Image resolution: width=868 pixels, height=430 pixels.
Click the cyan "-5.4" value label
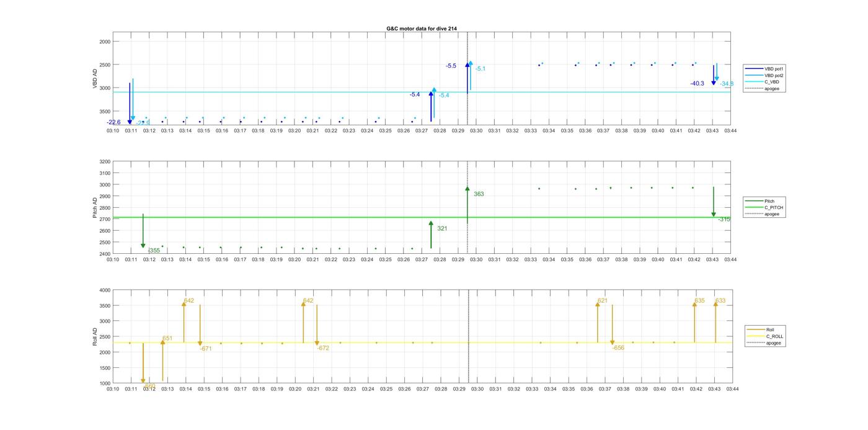coord(444,96)
